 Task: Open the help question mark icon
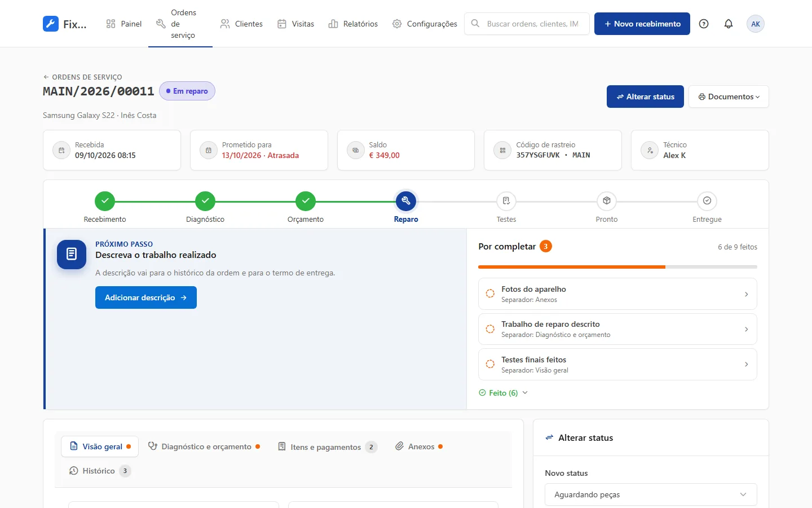(704, 24)
